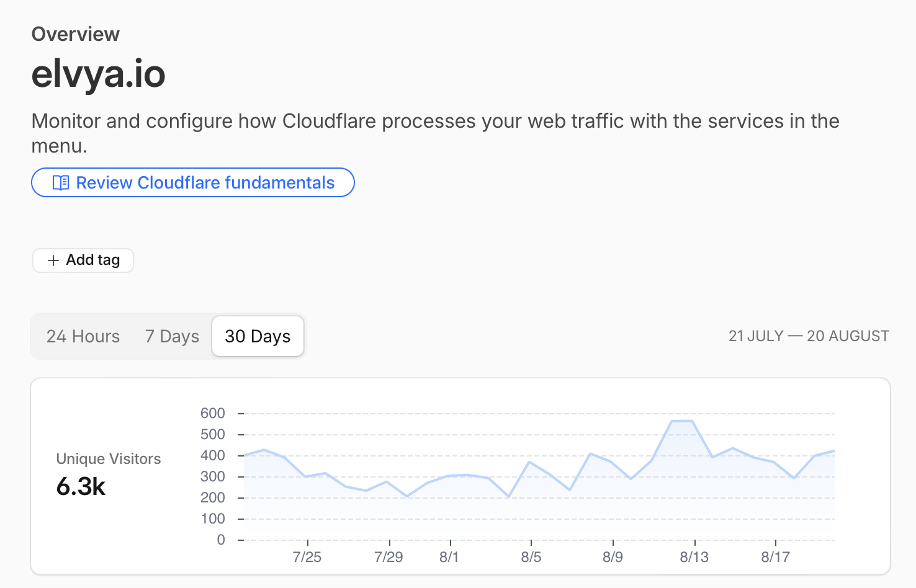Open Review Cloudflare fundamentals link

coord(193,182)
